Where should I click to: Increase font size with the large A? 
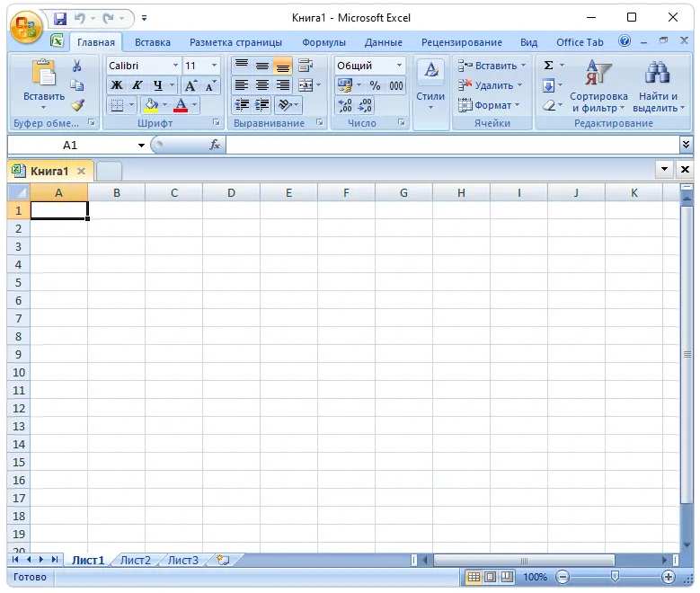point(191,85)
